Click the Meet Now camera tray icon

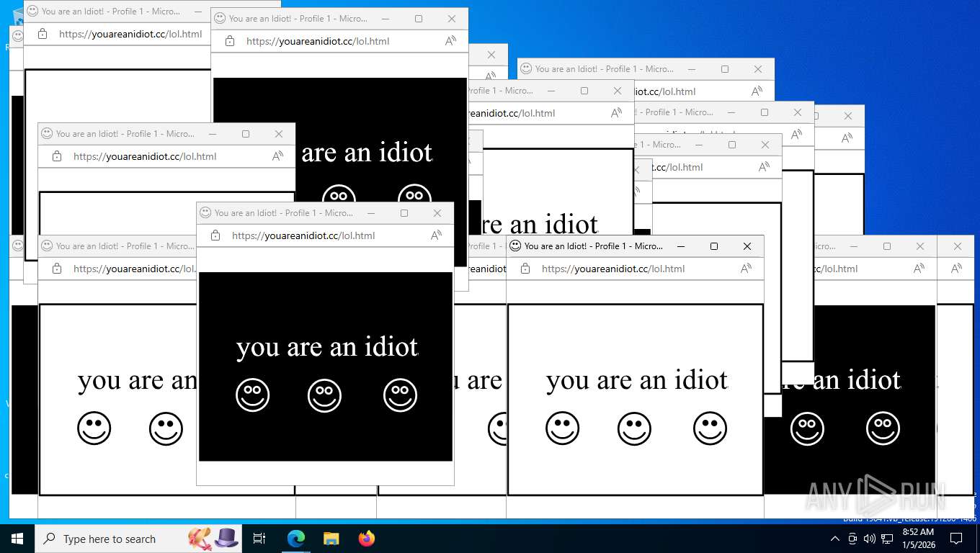pyautogui.click(x=852, y=539)
